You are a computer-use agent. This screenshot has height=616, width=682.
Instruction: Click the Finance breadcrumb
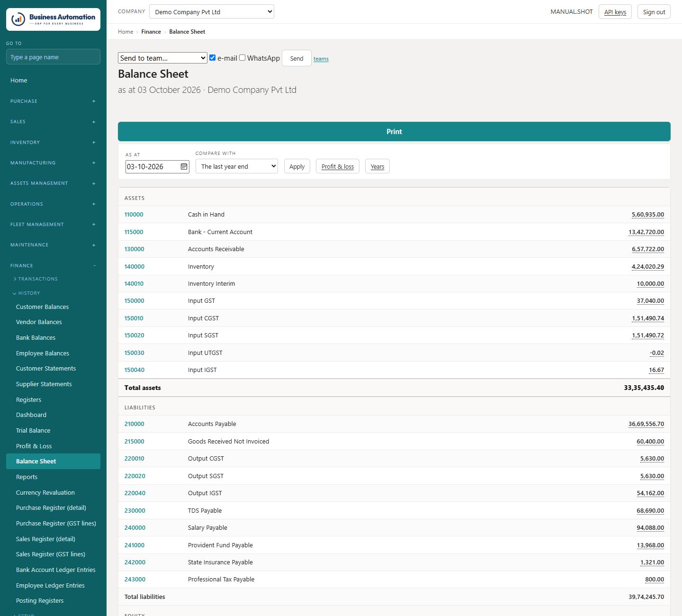[151, 32]
